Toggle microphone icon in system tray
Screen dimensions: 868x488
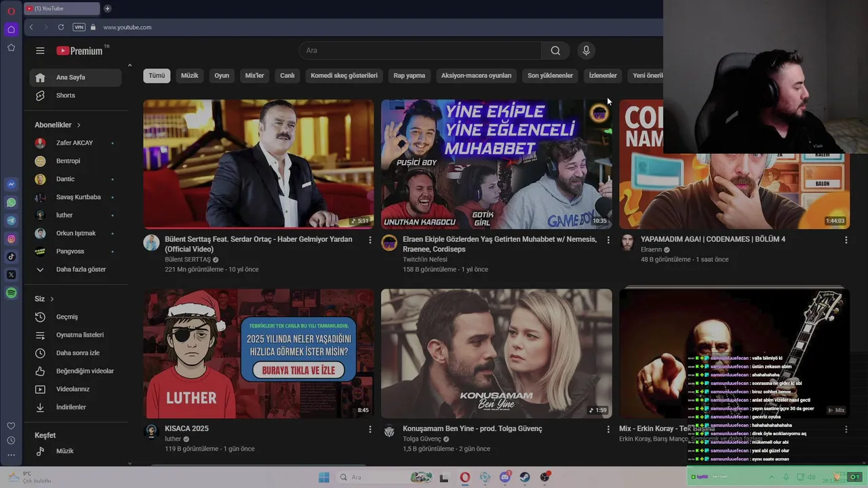click(787, 476)
